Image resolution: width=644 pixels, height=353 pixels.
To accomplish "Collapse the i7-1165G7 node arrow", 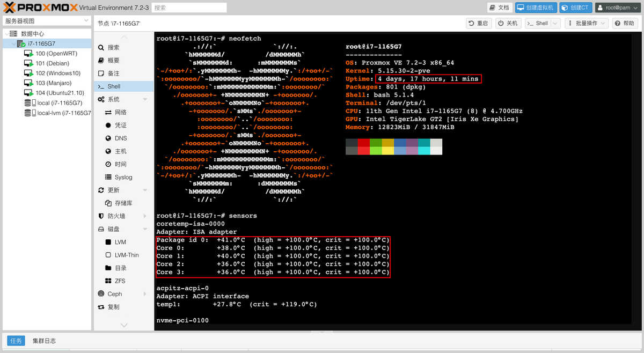I will 13,43.
